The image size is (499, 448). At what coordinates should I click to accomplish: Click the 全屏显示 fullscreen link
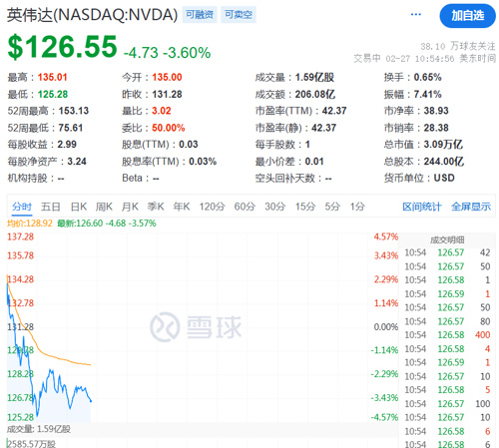pos(471,207)
